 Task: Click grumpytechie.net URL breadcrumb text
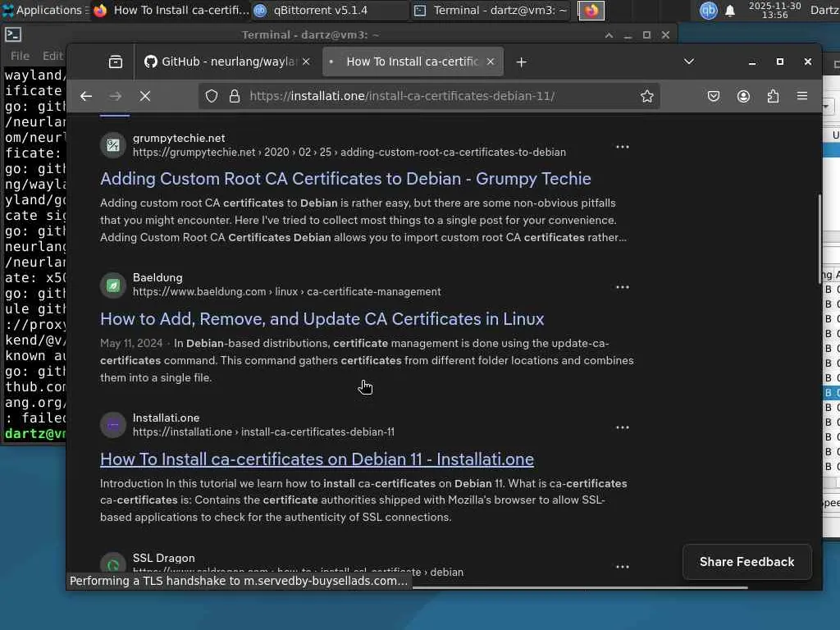click(x=349, y=152)
